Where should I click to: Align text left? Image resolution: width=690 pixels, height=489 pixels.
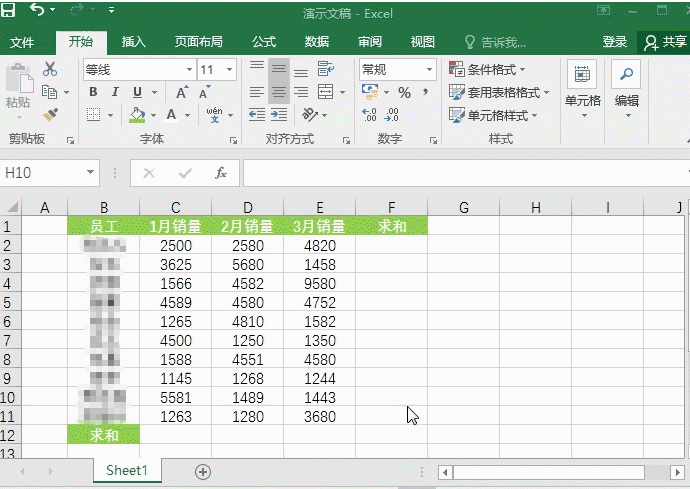tap(257, 92)
